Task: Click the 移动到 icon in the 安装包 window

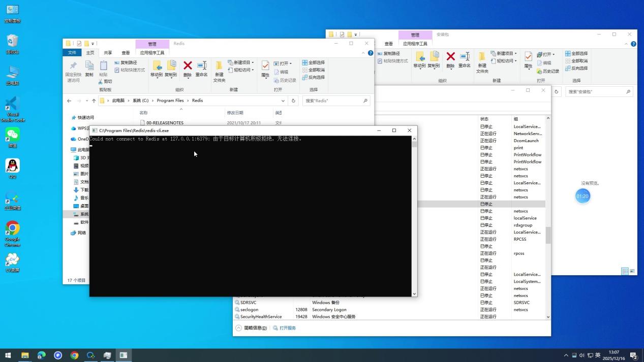Action: (x=419, y=58)
